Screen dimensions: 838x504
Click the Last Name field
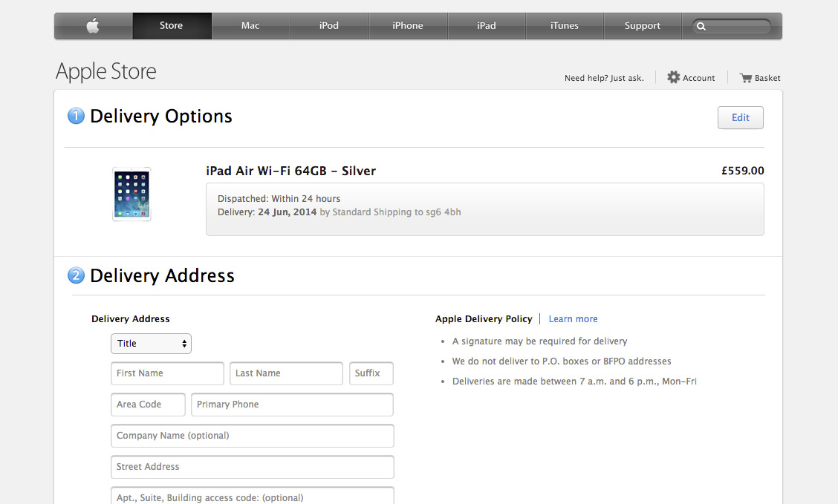(286, 373)
